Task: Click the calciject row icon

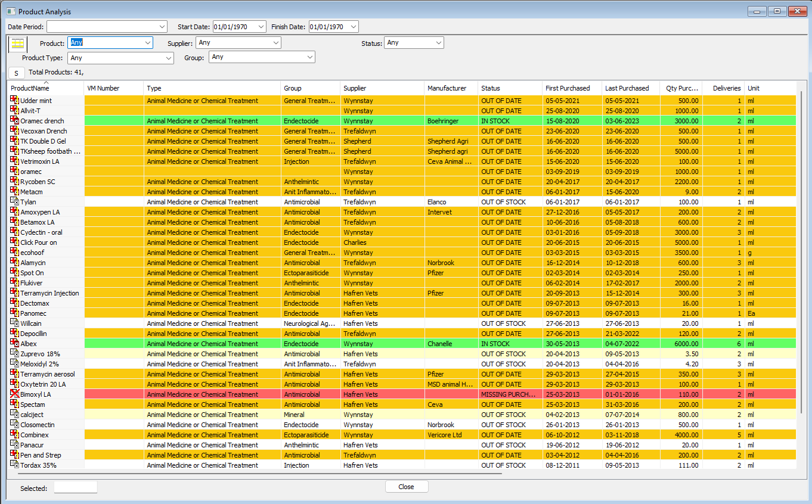Action: 15,415
